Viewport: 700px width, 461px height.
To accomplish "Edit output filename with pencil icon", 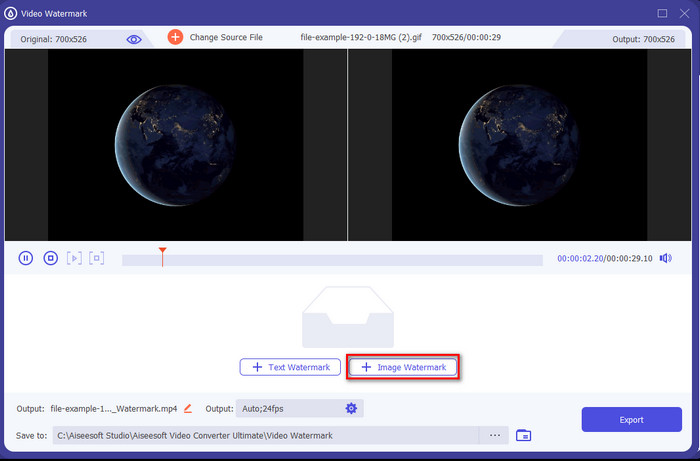I will (x=188, y=408).
